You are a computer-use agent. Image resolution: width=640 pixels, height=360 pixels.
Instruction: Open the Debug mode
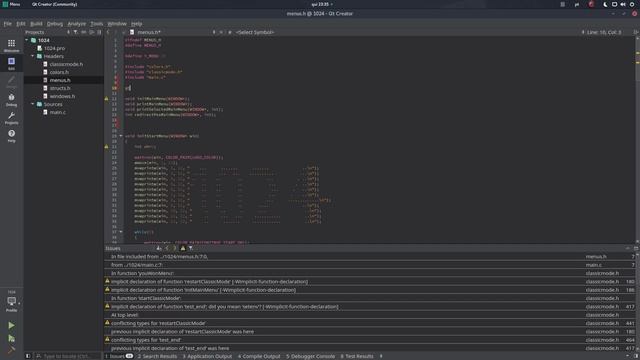pos(11,100)
